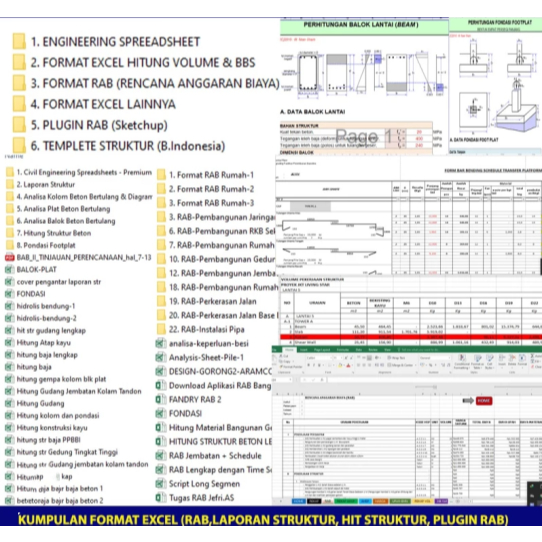
Task: Switch to the Formulas ribbon tab
Action: pyautogui.click(x=343, y=350)
